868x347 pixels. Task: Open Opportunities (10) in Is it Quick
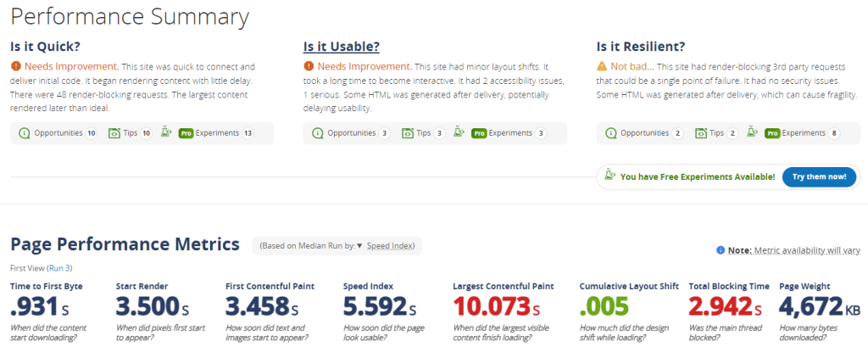point(58,133)
